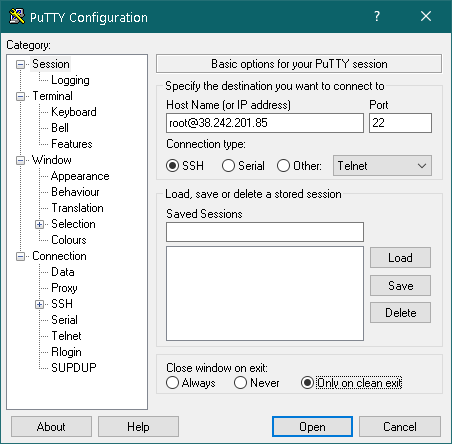This screenshot has width=452, height=444.
Task: Select Session category in tree
Action: point(51,64)
